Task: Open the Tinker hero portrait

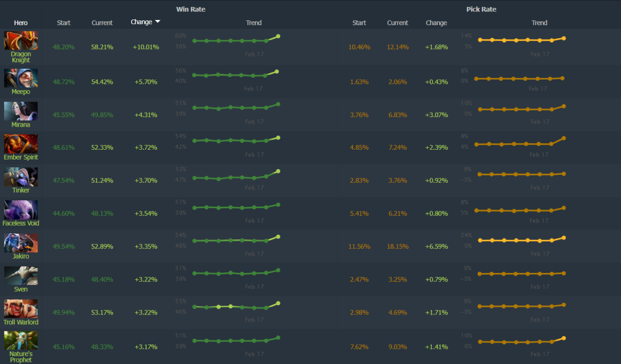Action: 21,177
